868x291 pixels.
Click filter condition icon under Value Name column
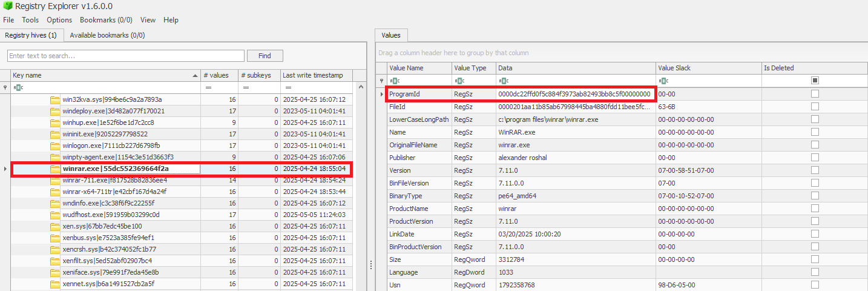(393, 81)
